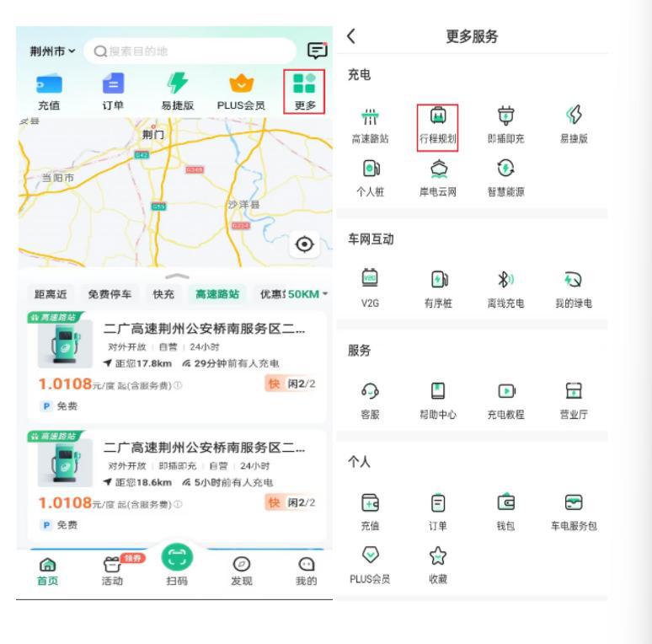652x644 pixels.
Task: Open the 钱包 wallet icon
Action: click(507, 508)
